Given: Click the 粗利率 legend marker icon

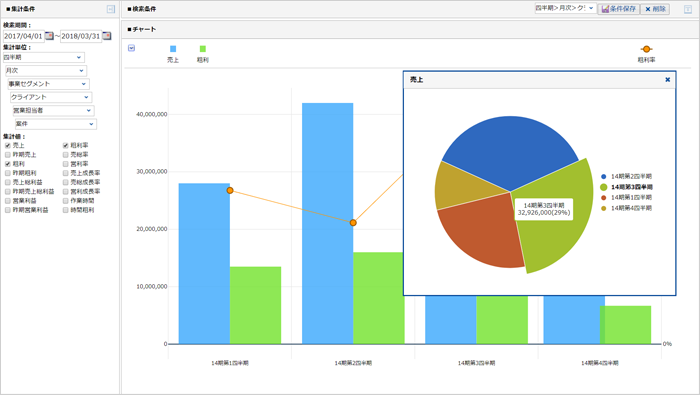Looking at the screenshot, I should pyautogui.click(x=646, y=49).
